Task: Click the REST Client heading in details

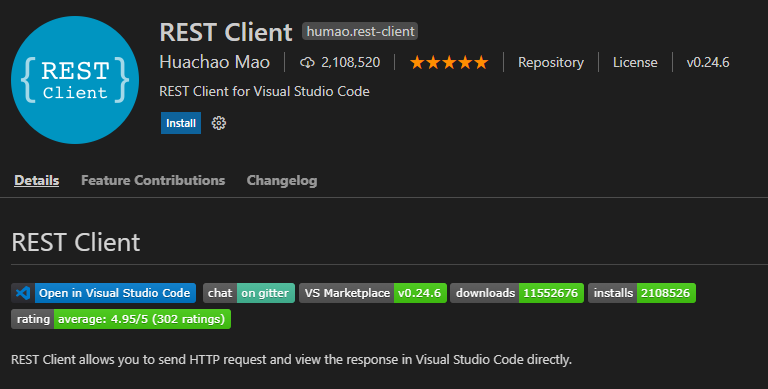Action: (x=75, y=242)
